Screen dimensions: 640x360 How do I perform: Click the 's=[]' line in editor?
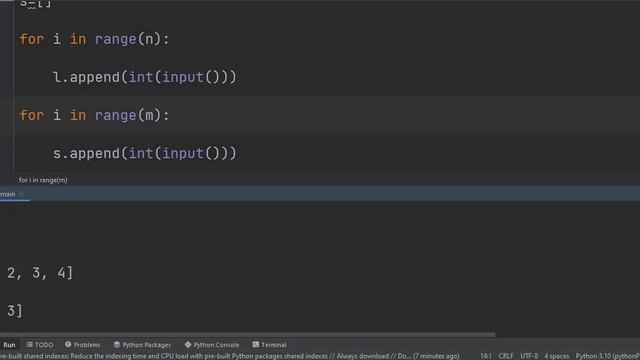pos(36,4)
